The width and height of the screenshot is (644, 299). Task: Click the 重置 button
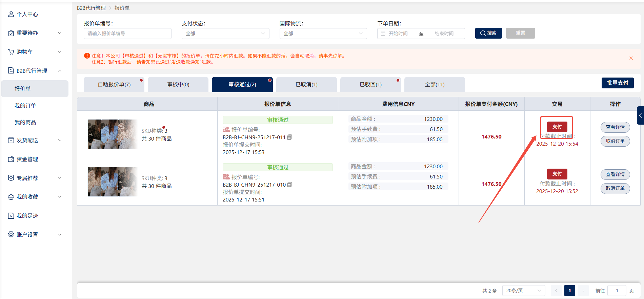[521, 33]
